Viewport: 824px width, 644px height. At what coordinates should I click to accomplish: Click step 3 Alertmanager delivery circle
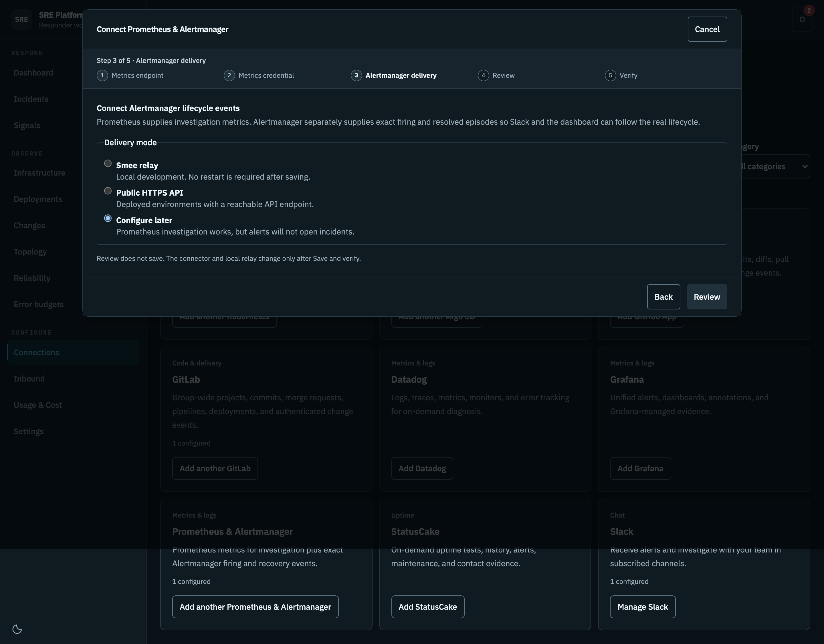[x=356, y=75]
